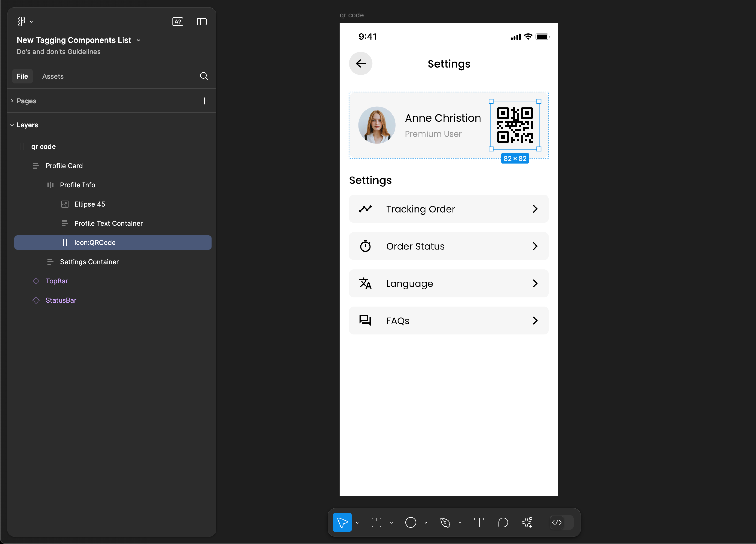The image size is (756, 544).
Task: Select the Ellipse shape tool
Action: click(411, 522)
